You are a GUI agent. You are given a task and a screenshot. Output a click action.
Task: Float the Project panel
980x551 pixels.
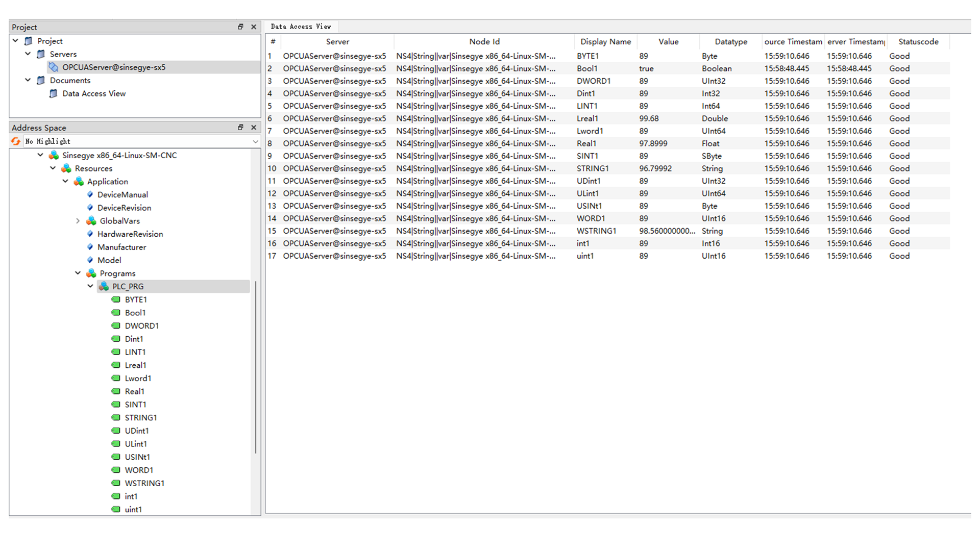pos(240,27)
